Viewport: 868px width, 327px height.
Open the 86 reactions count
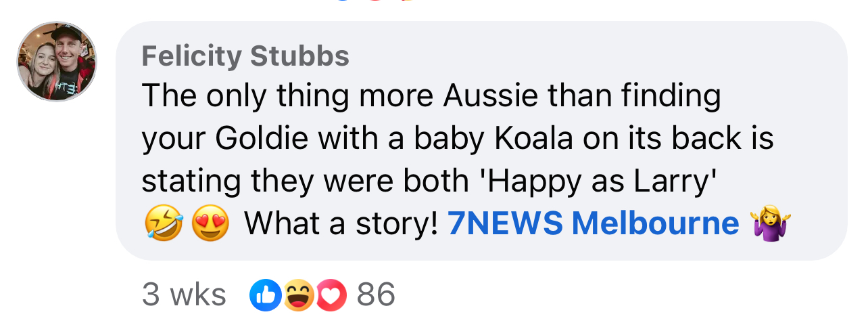(x=376, y=295)
